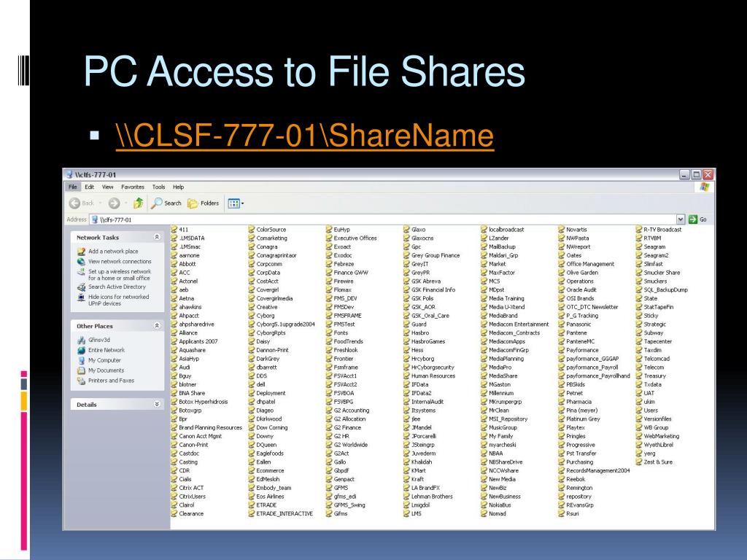Select the OTC_DTC Newsletter share icon

tap(562, 307)
